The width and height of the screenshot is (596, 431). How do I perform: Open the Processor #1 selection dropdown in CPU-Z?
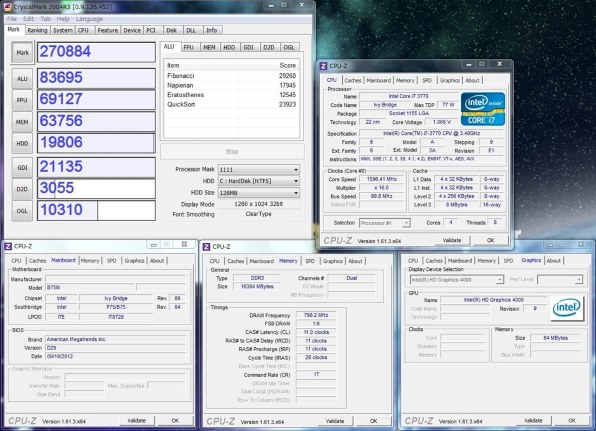pos(384,223)
